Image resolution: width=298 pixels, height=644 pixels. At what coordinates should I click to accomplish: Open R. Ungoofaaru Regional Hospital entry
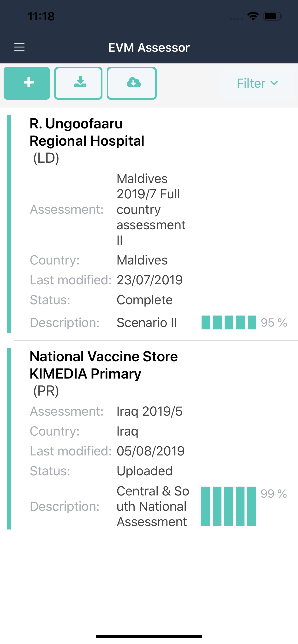87,132
